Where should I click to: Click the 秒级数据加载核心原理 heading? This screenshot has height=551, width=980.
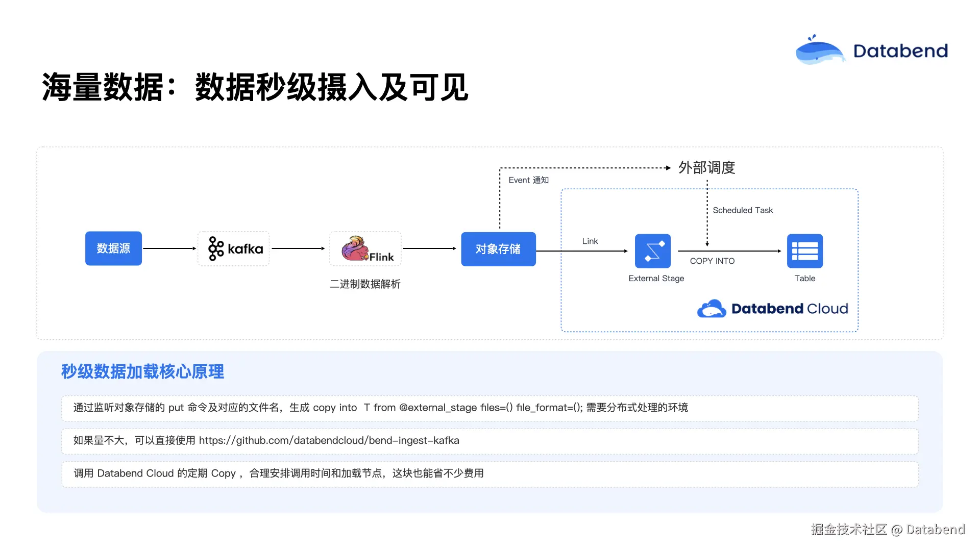coord(142,371)
